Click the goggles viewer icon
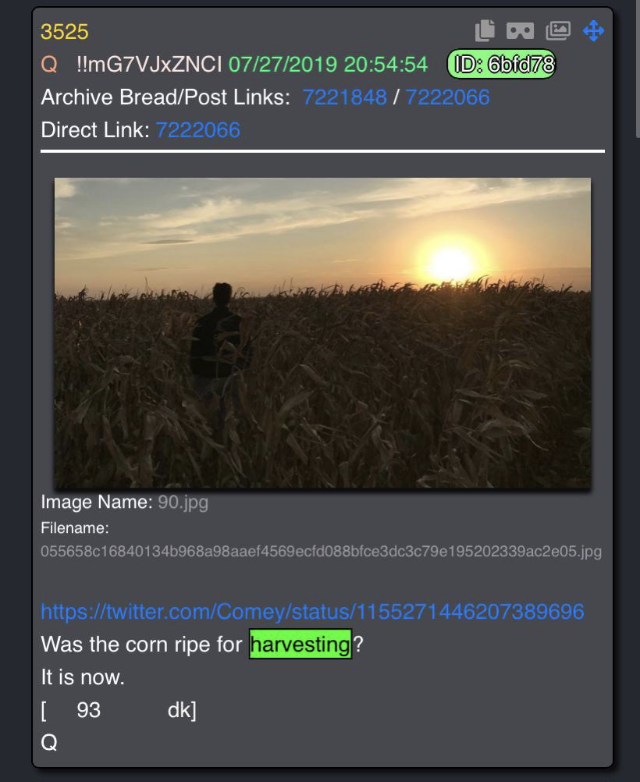The image size is (640, 782). point(520,30)
